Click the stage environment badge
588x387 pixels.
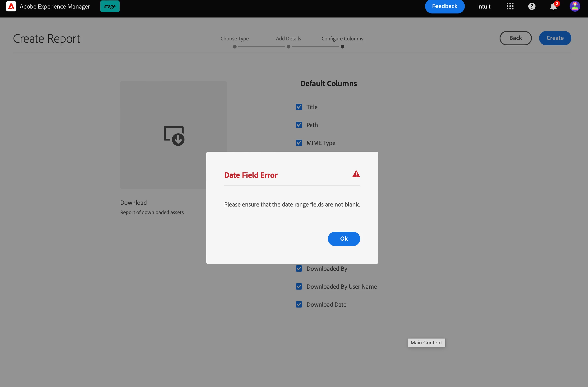[x=110, y=7]
